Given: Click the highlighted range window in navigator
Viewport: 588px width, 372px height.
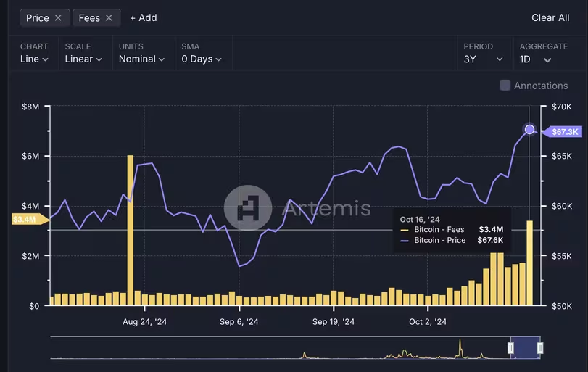Looking at the screenshot, I should point(525,347).
